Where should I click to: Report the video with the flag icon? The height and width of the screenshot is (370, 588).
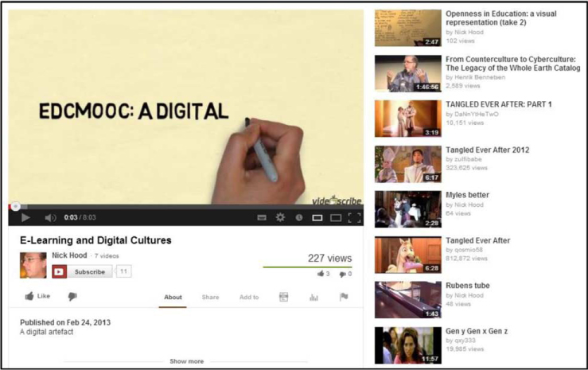click(x=344, y=298)
